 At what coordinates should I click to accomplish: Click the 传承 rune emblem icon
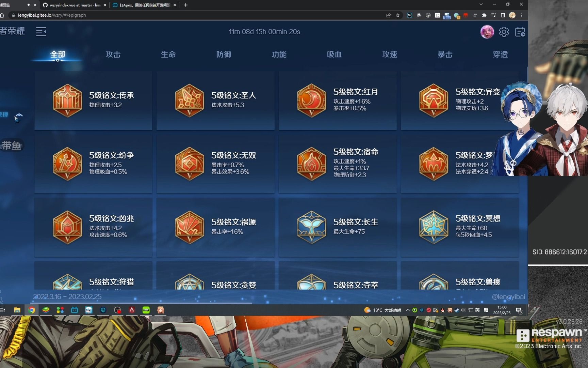tap(67, 101)
